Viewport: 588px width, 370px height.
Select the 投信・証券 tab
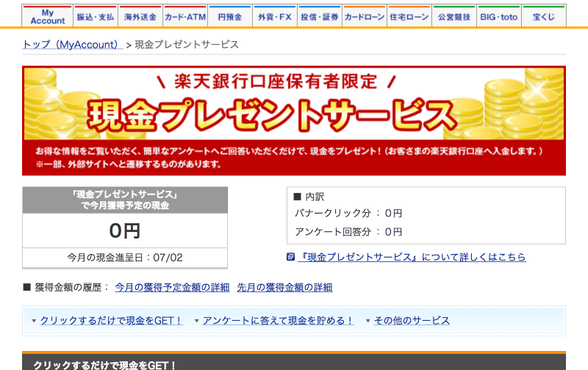(320, 17)
